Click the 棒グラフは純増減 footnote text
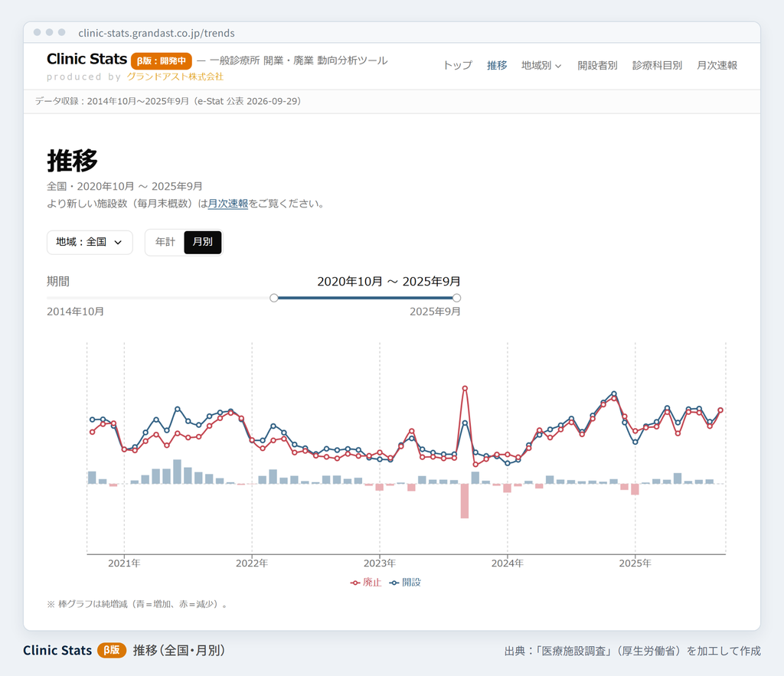This screenshot has height=676, width=784. [138, 604]
